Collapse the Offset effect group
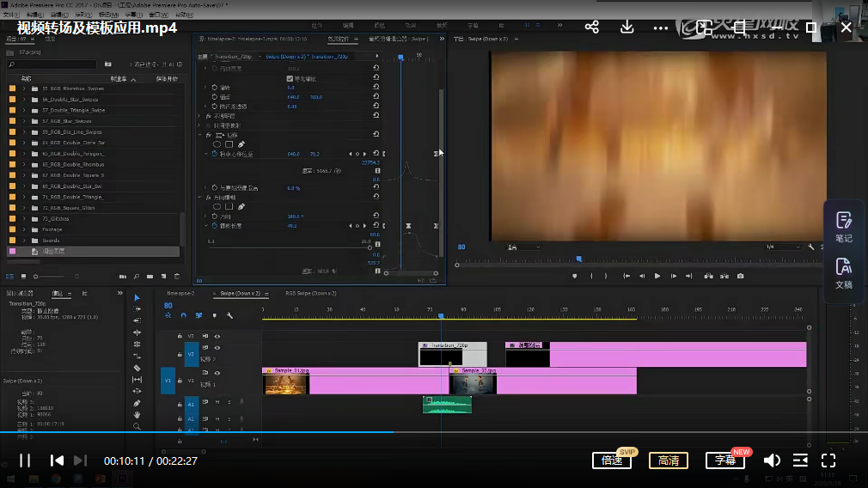 point(200,135)
